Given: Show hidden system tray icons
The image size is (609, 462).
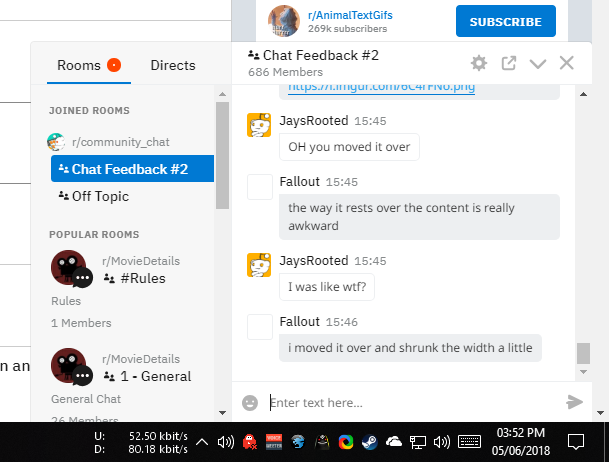Looking at the screenshot, I should click(x=202, y=442).
